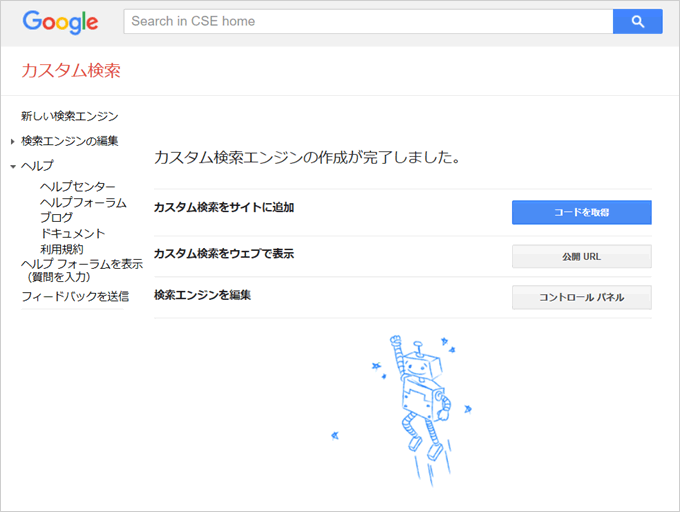Open 検索エンジンの編集 sidebar item

[70, 141]
